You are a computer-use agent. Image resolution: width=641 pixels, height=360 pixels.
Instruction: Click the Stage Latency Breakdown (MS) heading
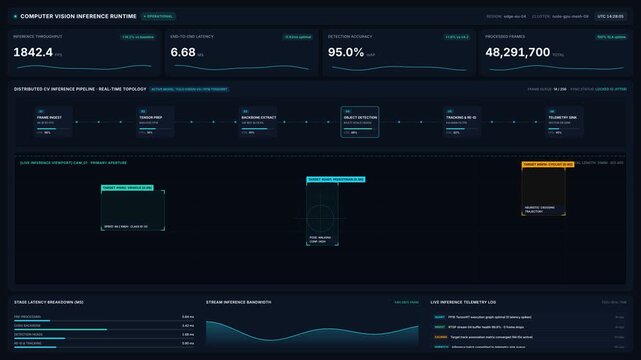[x=49, y=302]
